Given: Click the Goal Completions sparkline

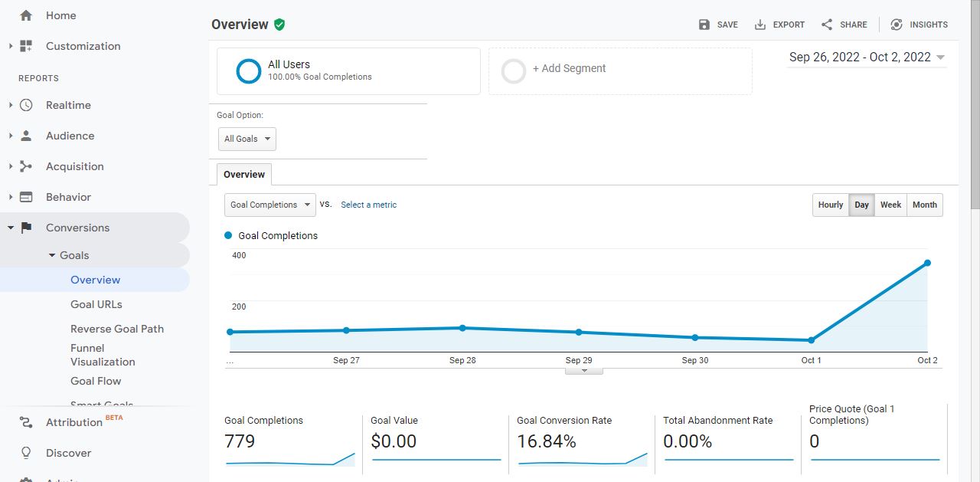Looking at the screenshot, I should coord(290,459).
